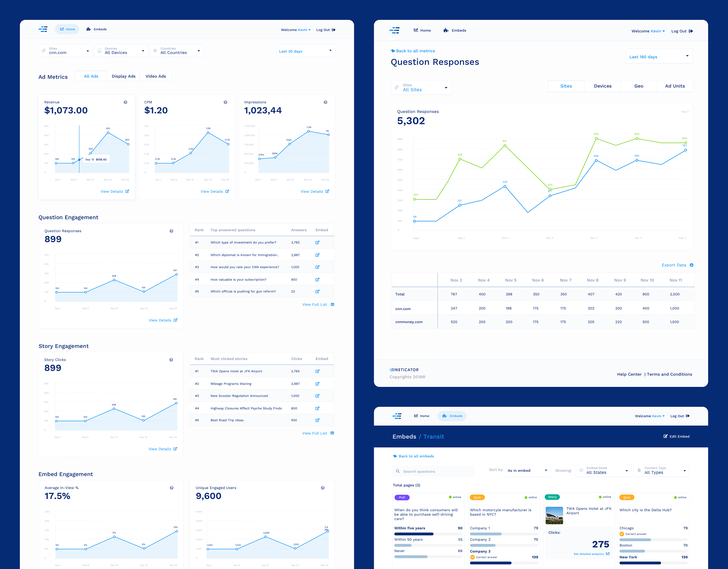Switch to the Sites tab
Viewport: 728px width, 569px height.
tap(566, 86)
